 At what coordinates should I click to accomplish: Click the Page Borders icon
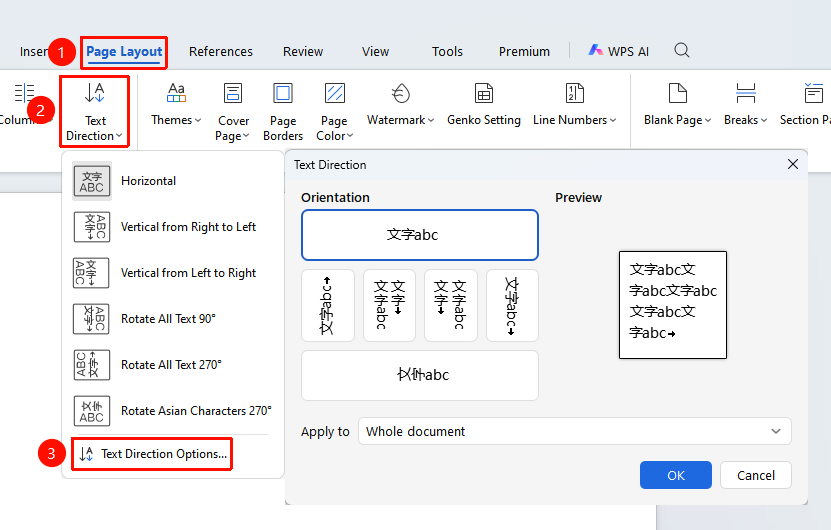pos(283,93)
